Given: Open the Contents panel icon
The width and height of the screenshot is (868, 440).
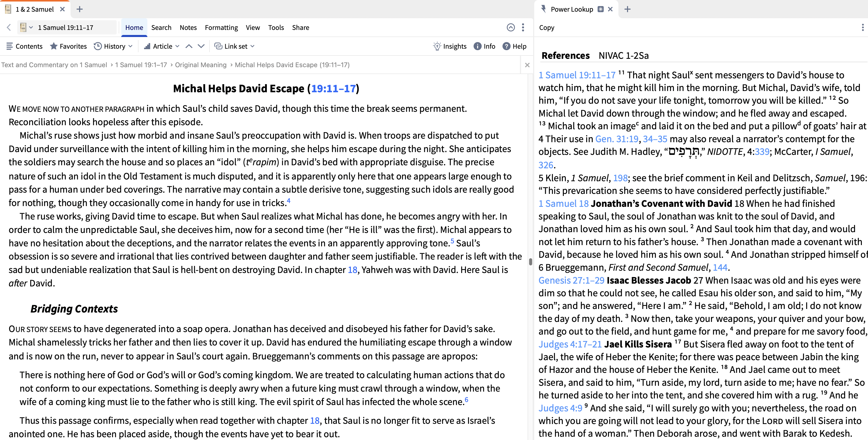Looking at the screenshot, I should [x=9, y=46].
